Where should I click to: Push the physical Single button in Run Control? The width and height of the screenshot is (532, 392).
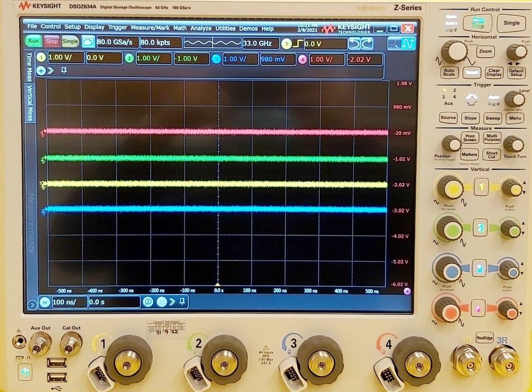click(x=512, y=23)
